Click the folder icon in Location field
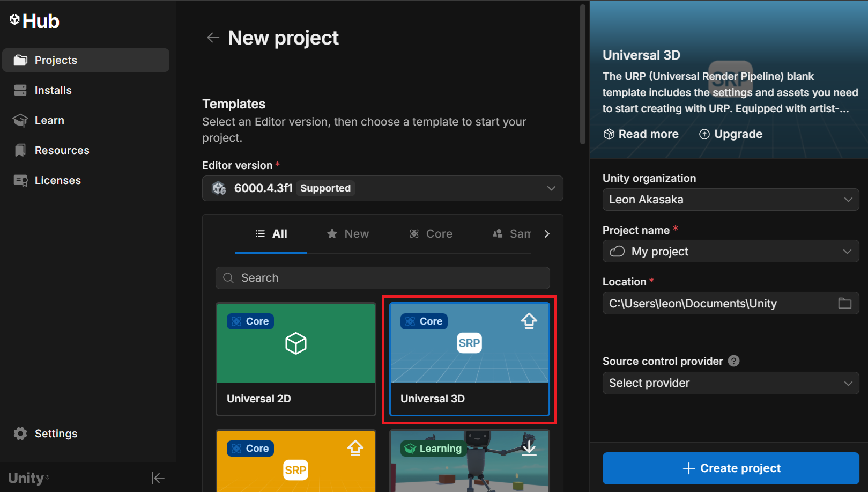 (x=844, y=303)
